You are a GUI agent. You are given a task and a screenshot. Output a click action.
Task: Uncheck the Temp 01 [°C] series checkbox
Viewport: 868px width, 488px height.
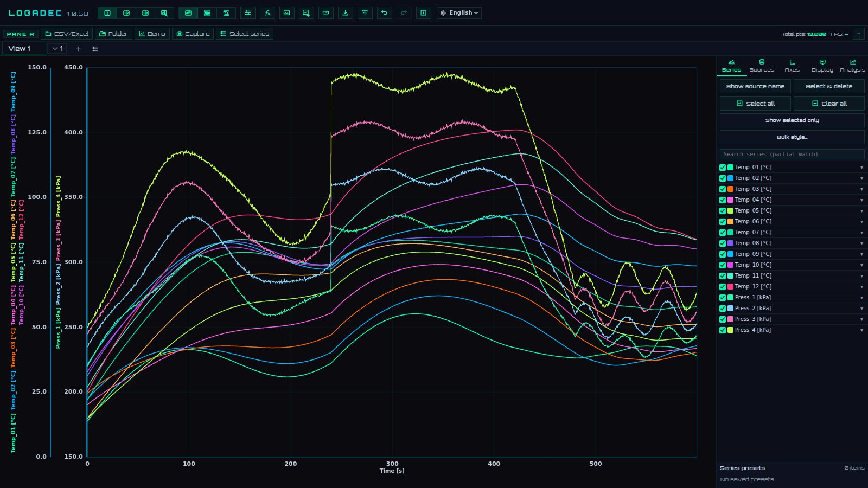(723, 168)
